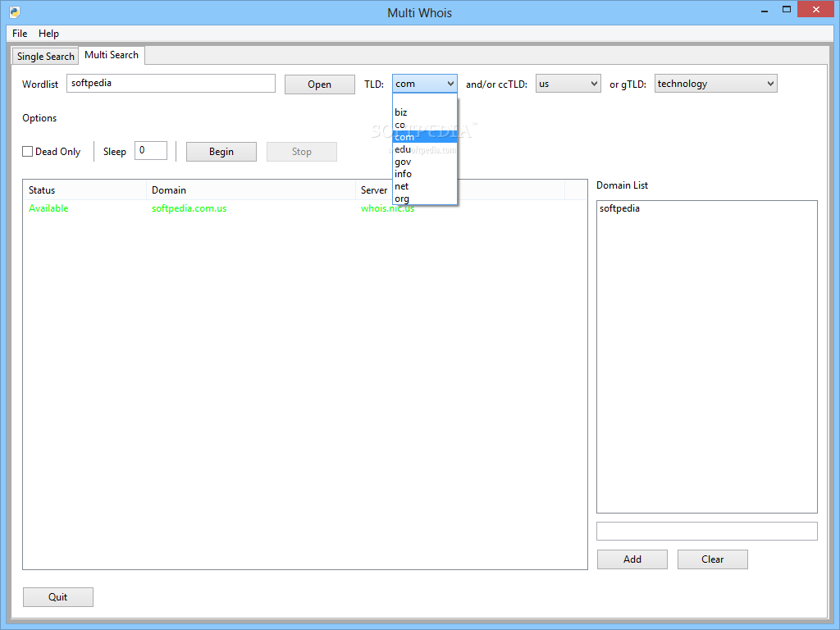Choose co from the TLD list

click(425, 125)
